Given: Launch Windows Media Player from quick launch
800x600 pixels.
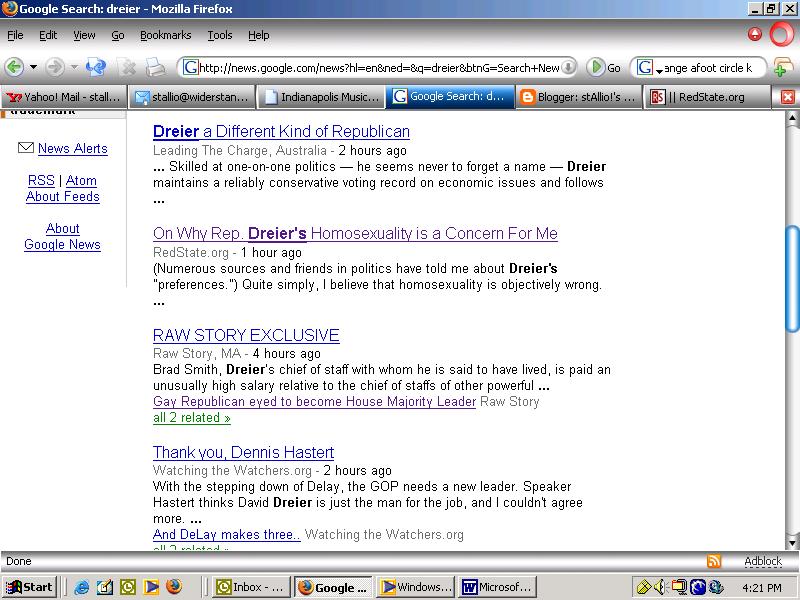Looking at the screenshot, I should pos(151,587).
